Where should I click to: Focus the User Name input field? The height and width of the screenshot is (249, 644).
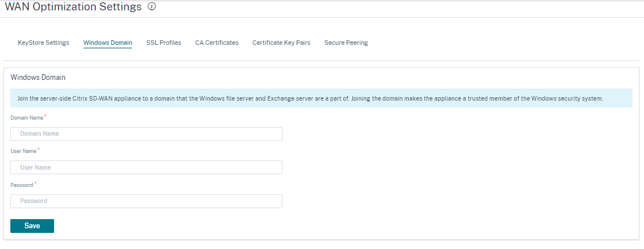(146, 167)
